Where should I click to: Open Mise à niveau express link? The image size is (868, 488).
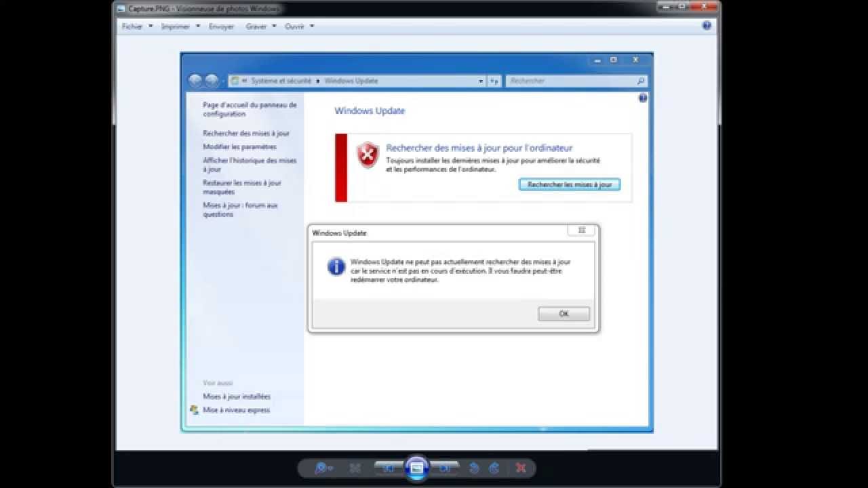point(236,410)
